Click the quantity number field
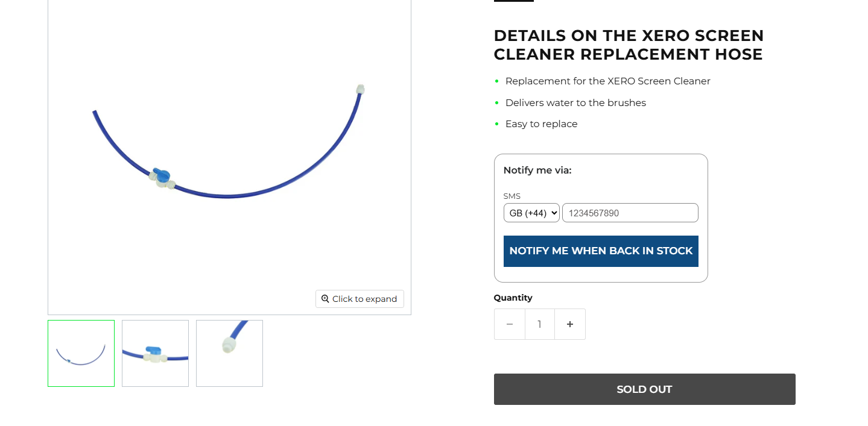Image resolution: width=868 pixels, height=426 pixels. click(x=539, y=324)
